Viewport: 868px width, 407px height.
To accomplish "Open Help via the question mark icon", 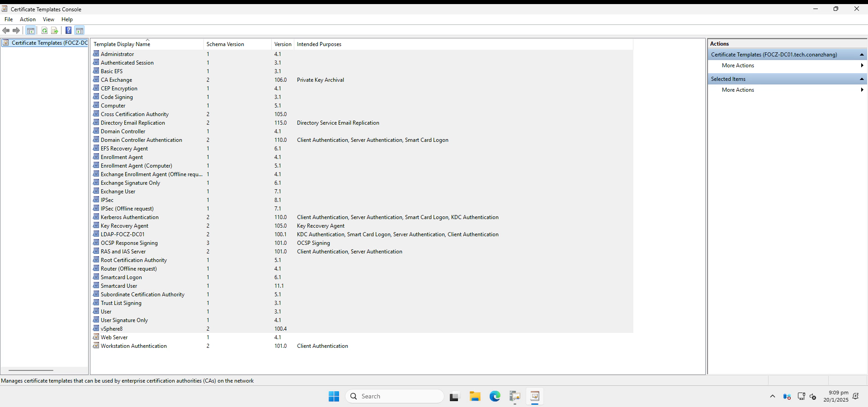I will pos(68,30).
